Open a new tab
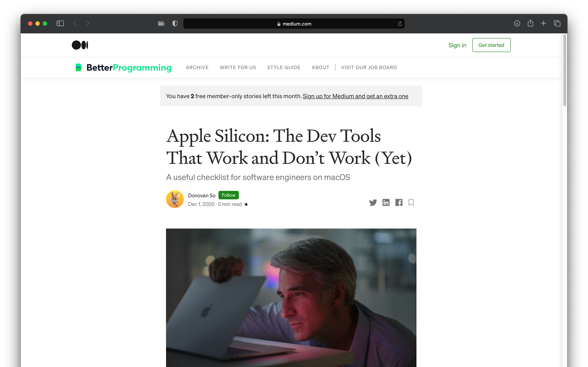The width and height of the screenshot is (588, 367). pos(543,23)
